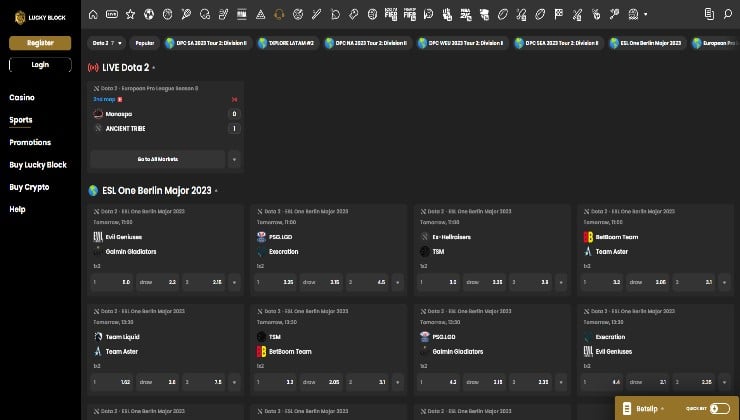Open the Dota 2 dropdown filter
The image size is (740, 420).
tap(107, 43)
